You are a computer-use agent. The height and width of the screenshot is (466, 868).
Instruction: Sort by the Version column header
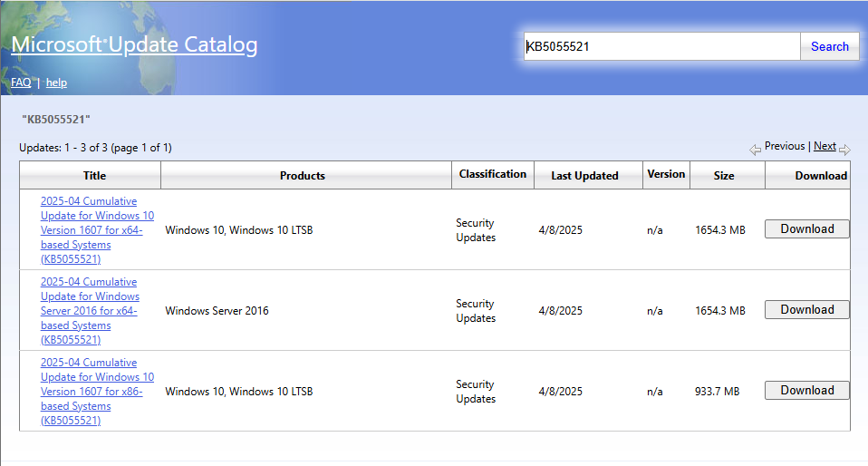coord(666,175)
